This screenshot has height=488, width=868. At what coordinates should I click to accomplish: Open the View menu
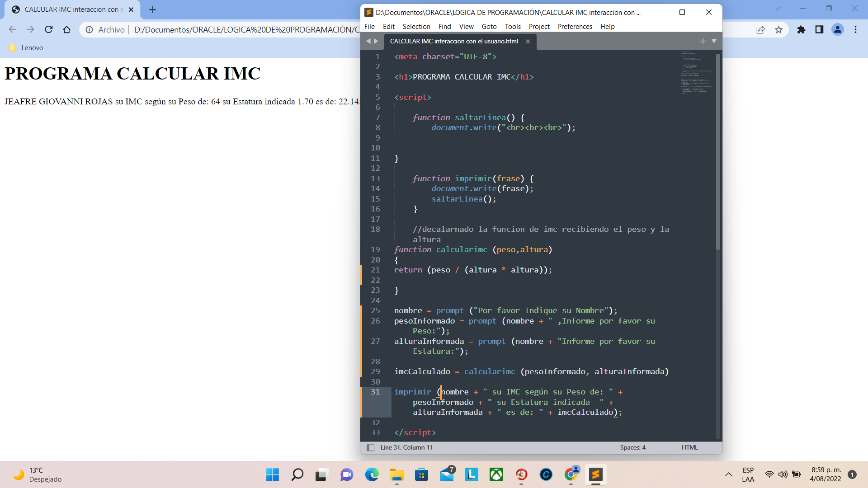466,27
